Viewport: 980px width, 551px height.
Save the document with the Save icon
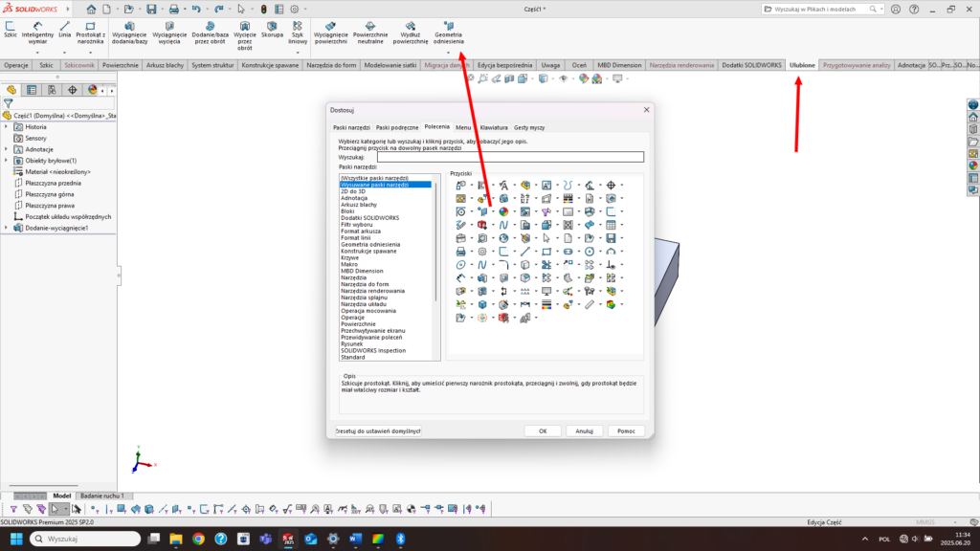pos(151,10)
